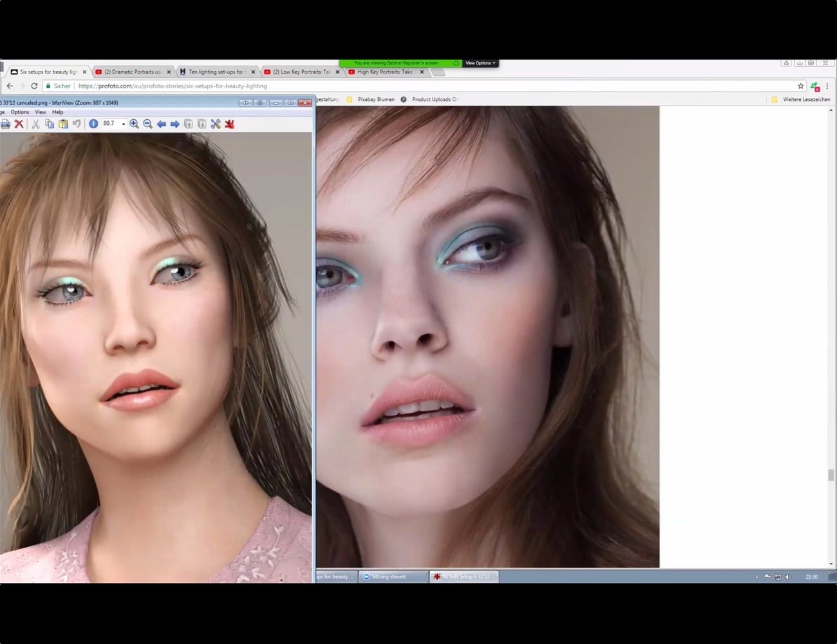Select the Zoom Out magnifier in IrfanView
This screenshot has height=644, width=837.
147,124
